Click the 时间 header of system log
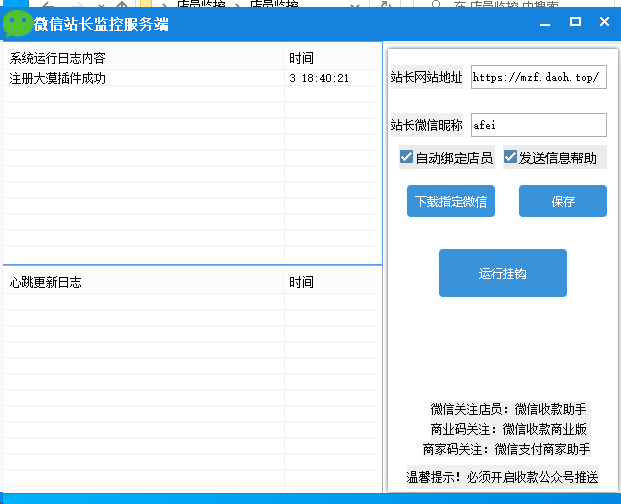Viewport: 621px width, 504px height. tap(331, 58)
